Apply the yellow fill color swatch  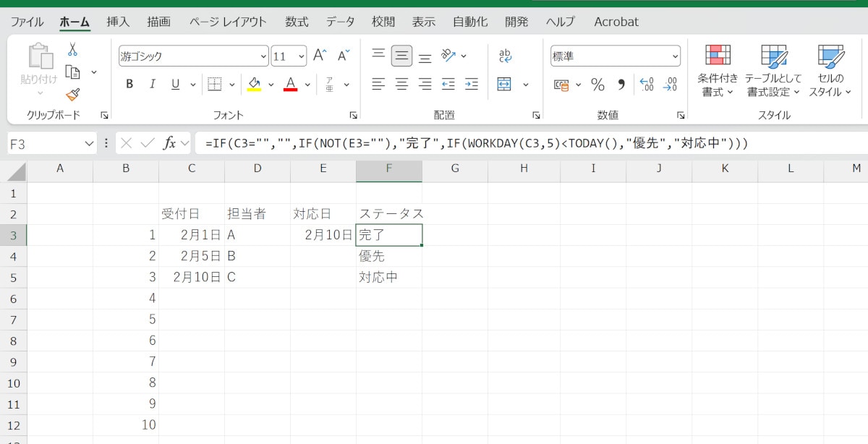[254, 85]
